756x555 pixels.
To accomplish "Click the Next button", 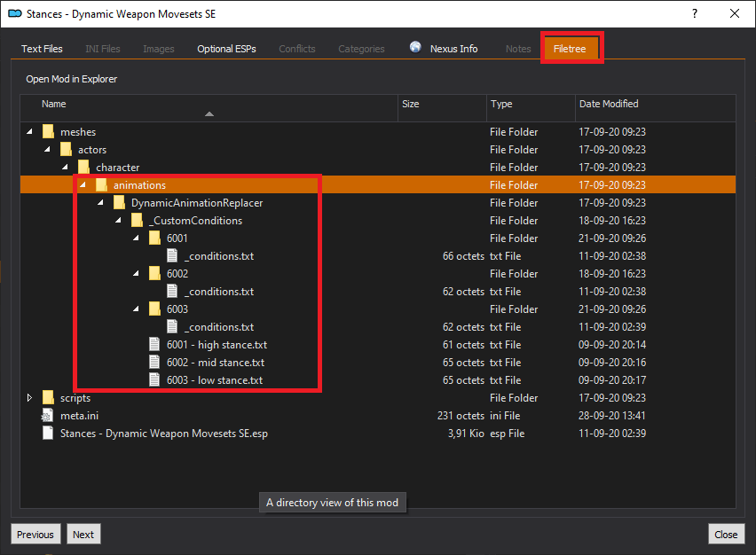I will tap(83, 535).
